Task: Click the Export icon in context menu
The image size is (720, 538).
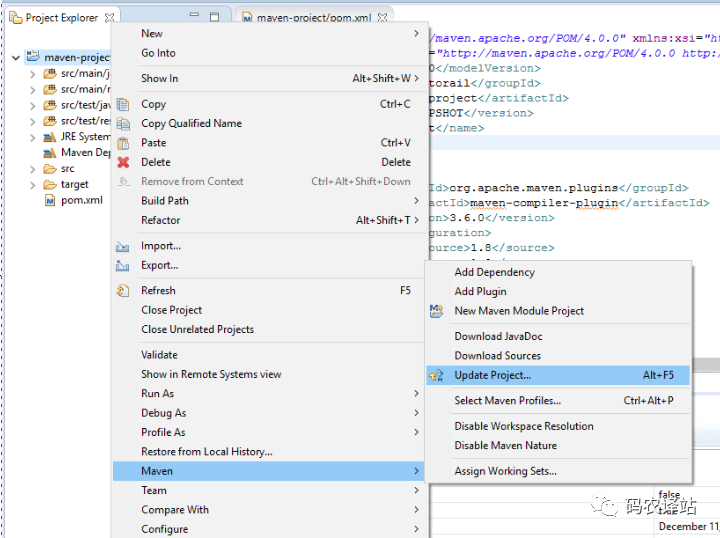Action: pos(122,266)
